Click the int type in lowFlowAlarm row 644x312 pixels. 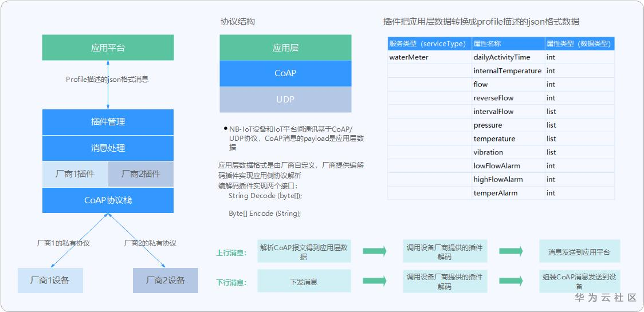pos(580,165)
